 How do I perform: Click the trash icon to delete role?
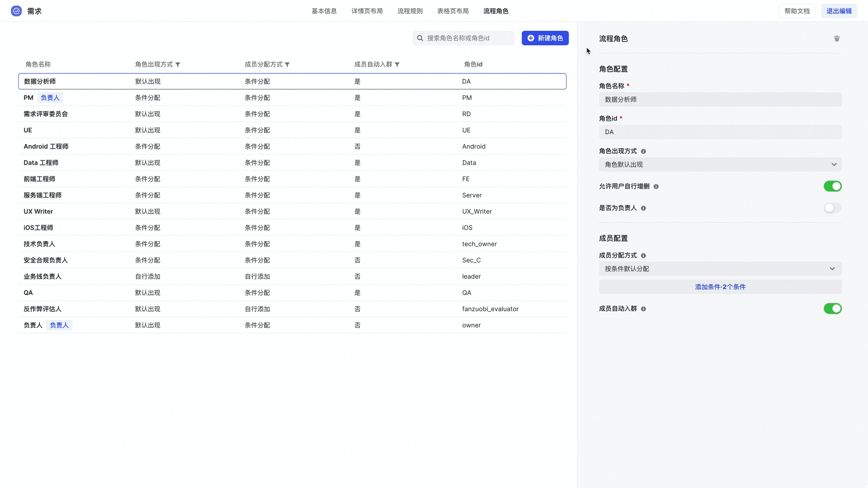tap(837, 39)
